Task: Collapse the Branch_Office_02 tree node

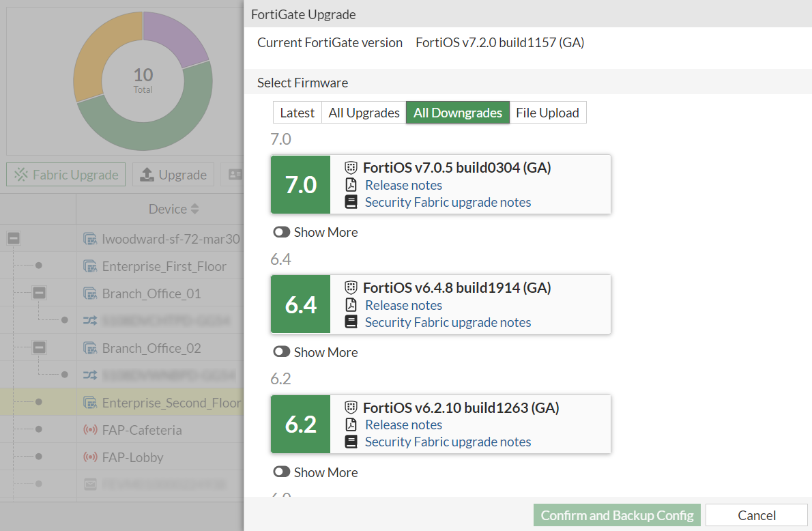Action: click(x=40, y=347)
